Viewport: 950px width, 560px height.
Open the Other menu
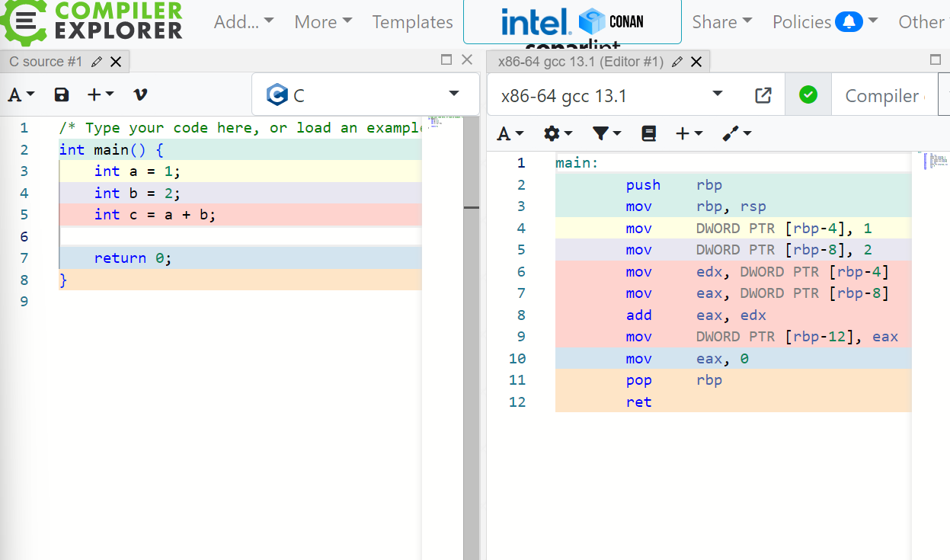pos(921,22)
